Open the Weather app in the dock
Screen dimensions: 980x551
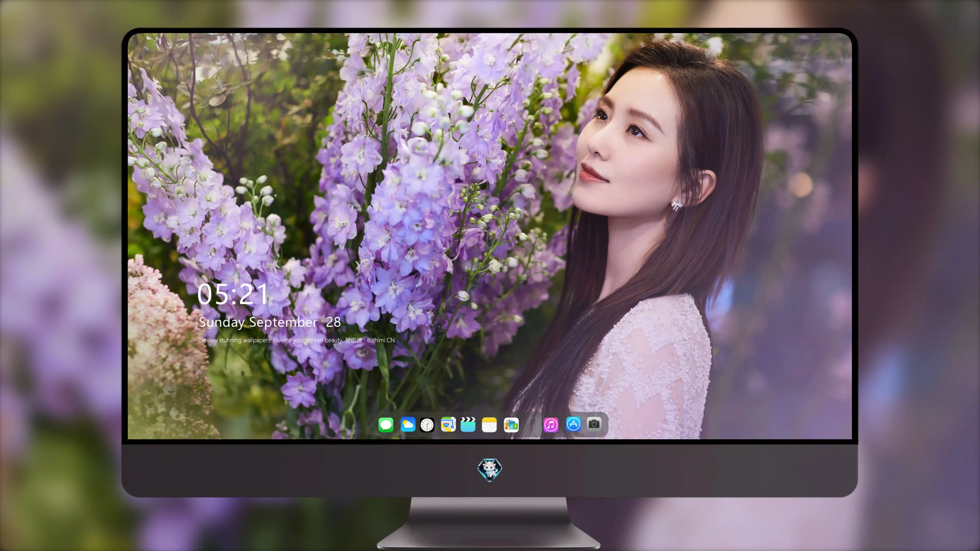(408, 424)
